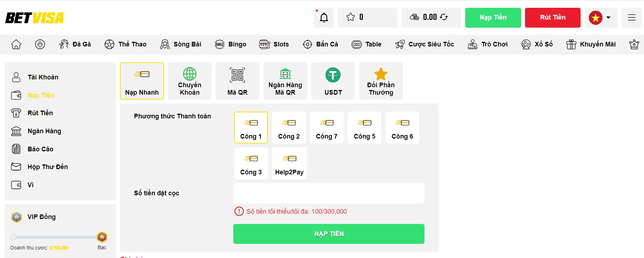
Task: Switch to the Chuyển Khoản tab
Action: point(190,81)
